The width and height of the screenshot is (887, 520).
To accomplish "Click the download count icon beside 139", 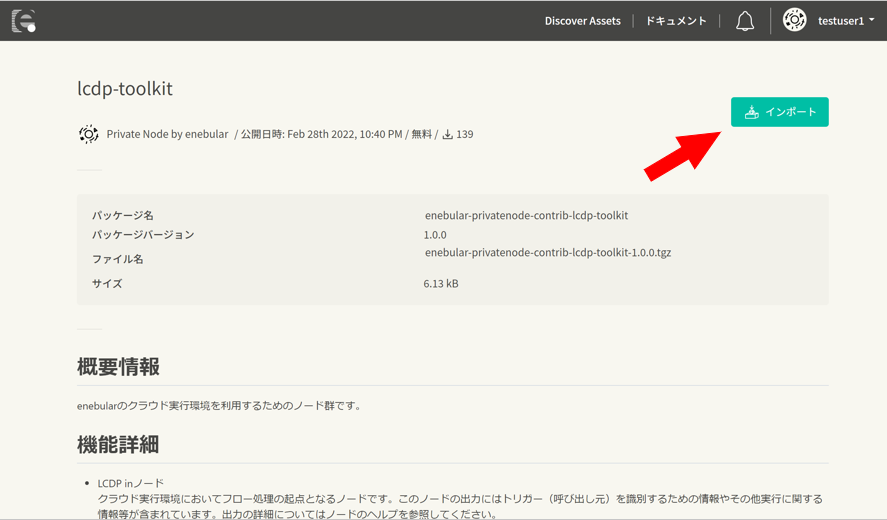I will tap(447, 135).
